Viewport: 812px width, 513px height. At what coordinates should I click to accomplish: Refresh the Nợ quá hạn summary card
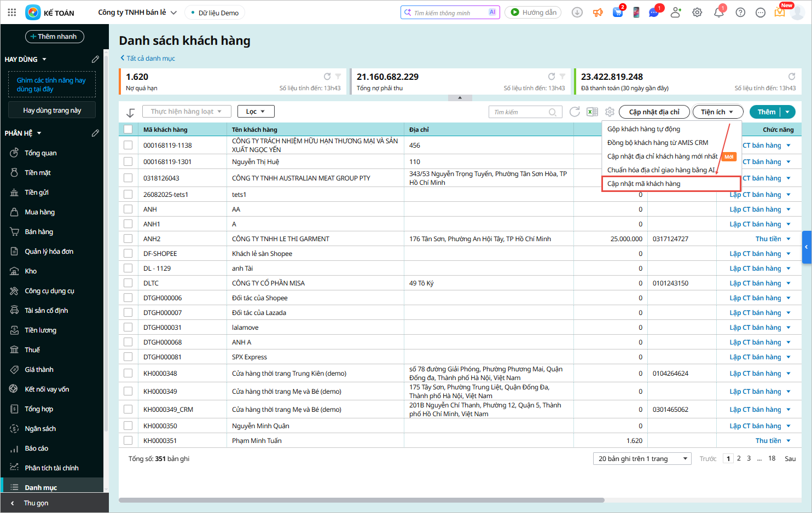tap(327, 77)
